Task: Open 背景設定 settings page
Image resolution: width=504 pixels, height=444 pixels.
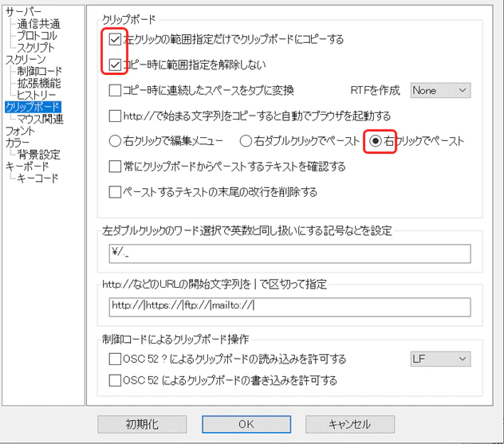Action: [38, 155]
